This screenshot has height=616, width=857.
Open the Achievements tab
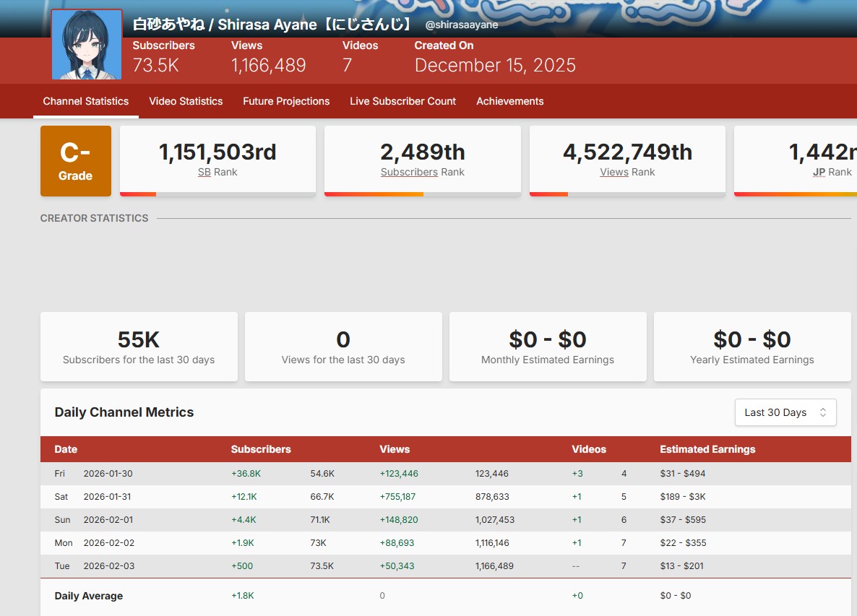pyautogui.click(x=510, y=101)
